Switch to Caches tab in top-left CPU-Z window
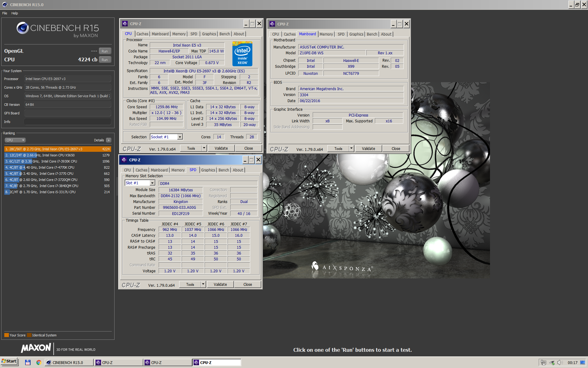The image size is (588, 368). coord(142,34)
